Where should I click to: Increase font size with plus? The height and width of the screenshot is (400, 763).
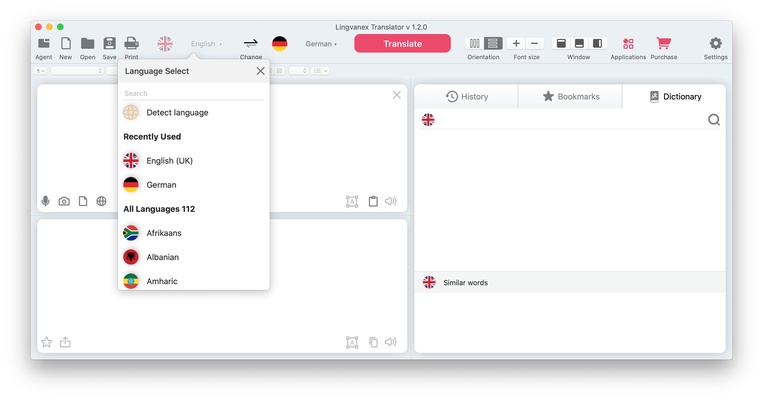point(516,43)
